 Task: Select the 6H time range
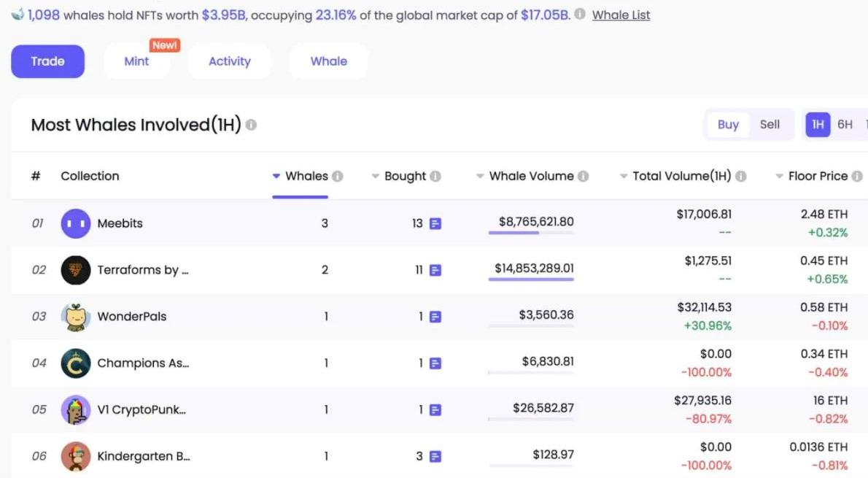tap(845, 124)
